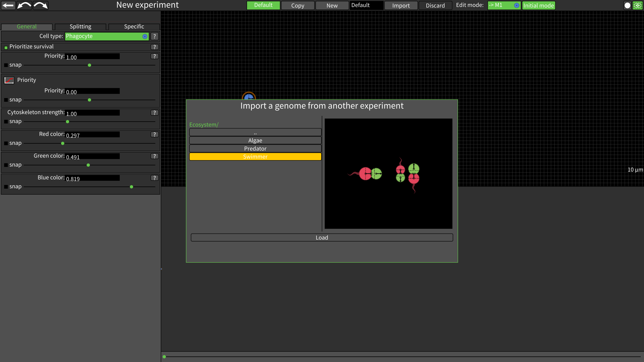The width and height of the screenshot is (644, 362).
Task: Select the Predator genome entry
Action: 255,148
